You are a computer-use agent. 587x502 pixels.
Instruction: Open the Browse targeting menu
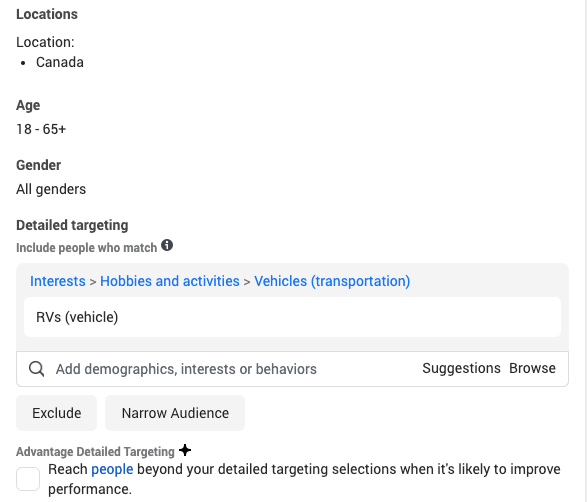(x=532, y=368)
